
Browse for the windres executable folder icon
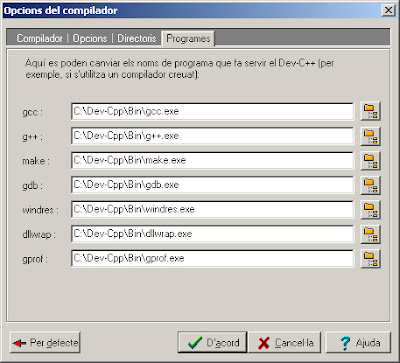point(370,209)
